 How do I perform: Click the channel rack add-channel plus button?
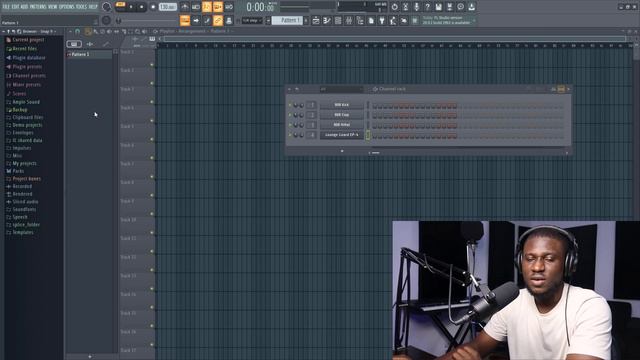pyautogui.click(x=342, y=151)
